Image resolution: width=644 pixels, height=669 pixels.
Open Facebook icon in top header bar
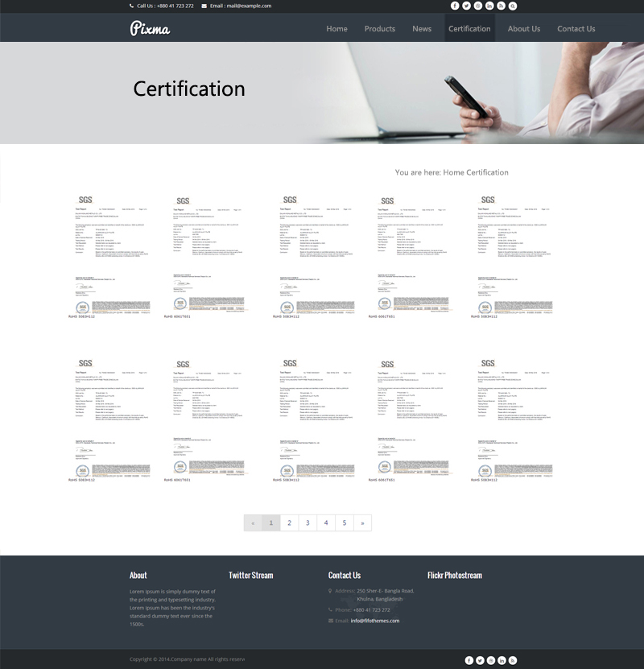pos(455,6)
